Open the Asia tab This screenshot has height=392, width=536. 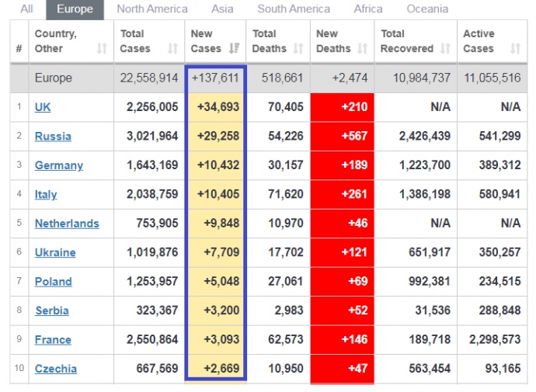click(x=222, y=9)
